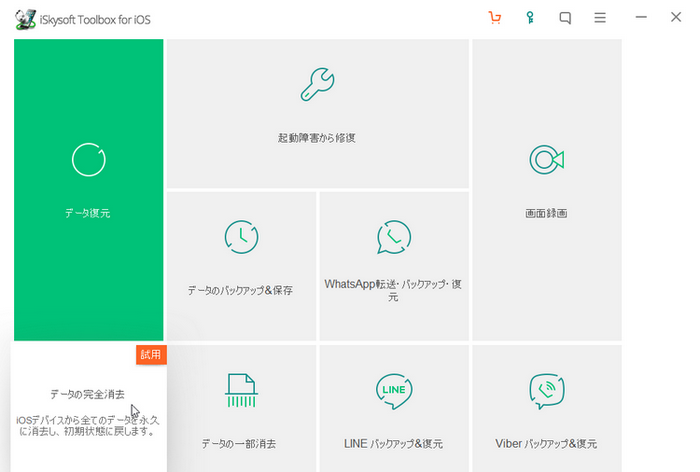Click the iOSデバイスから全てのデータ description text
The width and height of the screenshot is (700, 472).
tap(88, 426)
